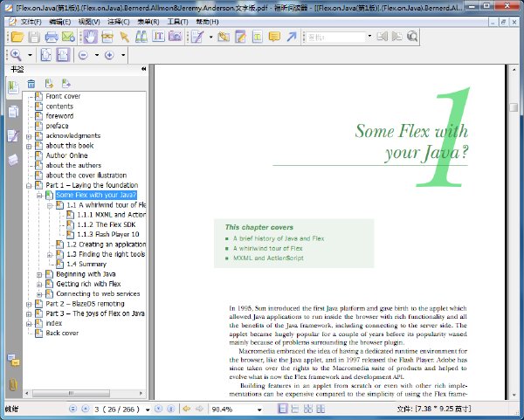Select the Hand tool
This screenshot has height=420, width=524.
click(90, 37)
